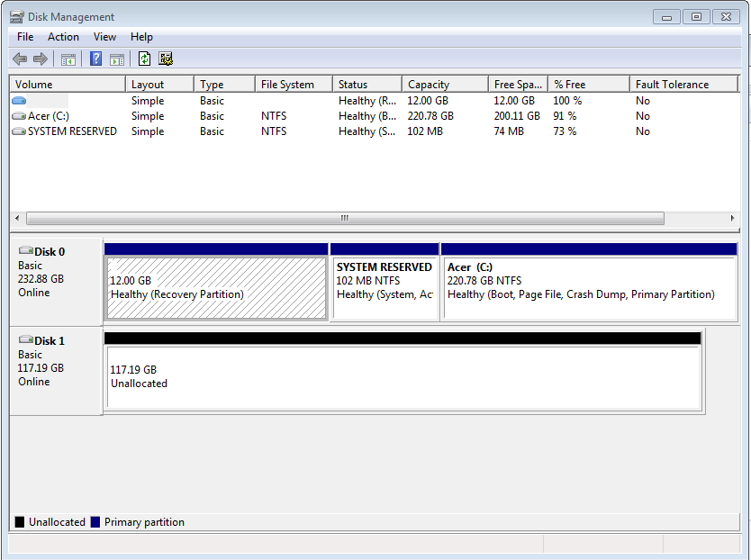The height and width of the screenshot is (560, 751).
Task: Click the Back arrow toolbar icon
Action: pyautogui.click(x=20, y=59)
